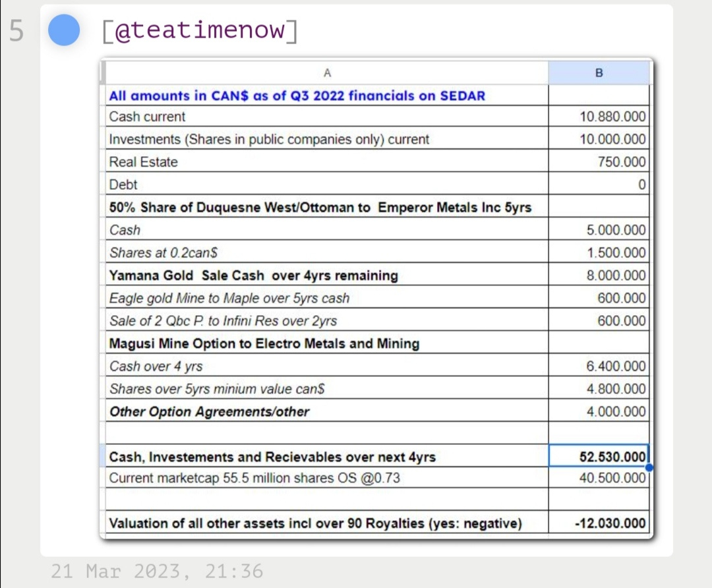Viewport: 712px width, 588px height.
Task: Select the value 1.500.000
Action: pos(616,253)
